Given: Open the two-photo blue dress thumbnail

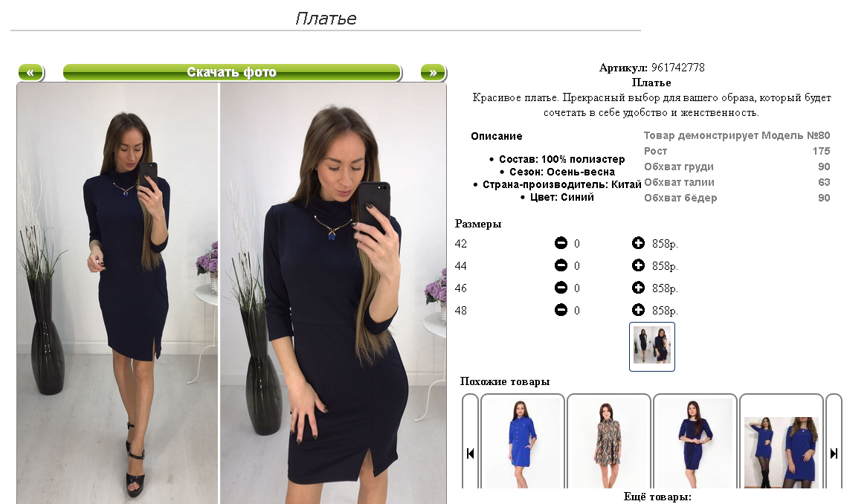Looking at the screenshot, I should 782,442.
